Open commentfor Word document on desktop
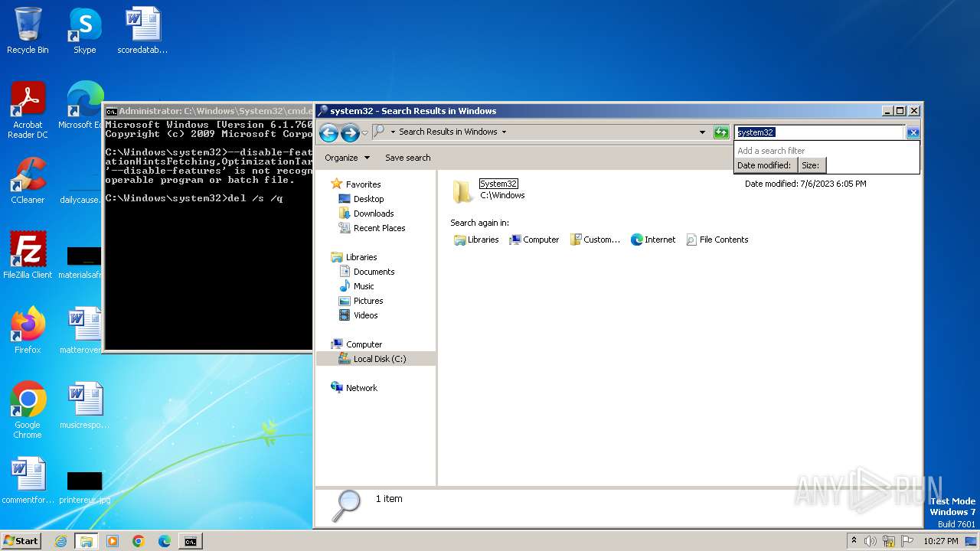This screenshot has width=980, height=551. click(x=28, y=481)
